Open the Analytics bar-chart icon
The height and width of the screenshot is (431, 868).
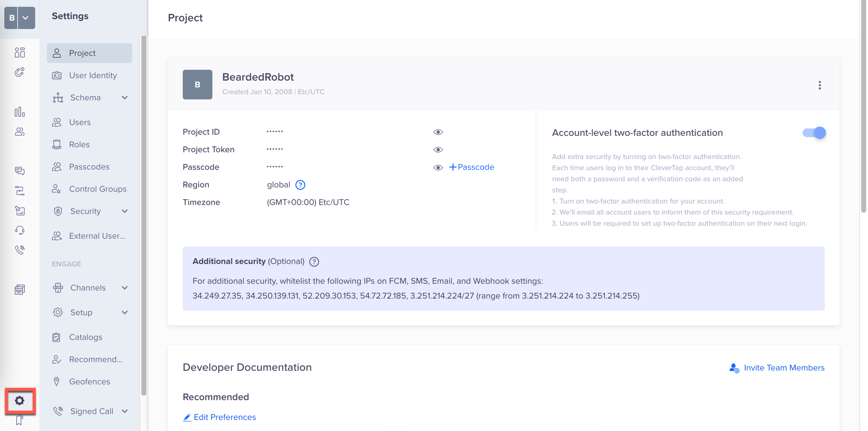click(20, 112)
